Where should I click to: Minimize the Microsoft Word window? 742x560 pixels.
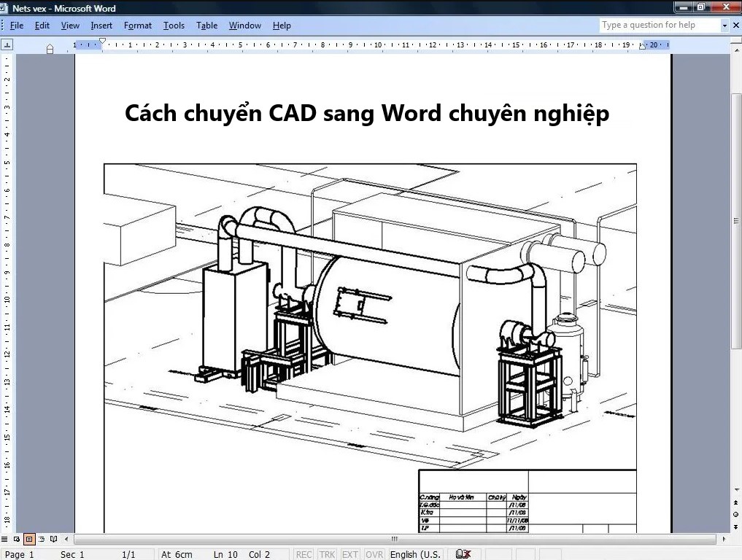[684, 7]
